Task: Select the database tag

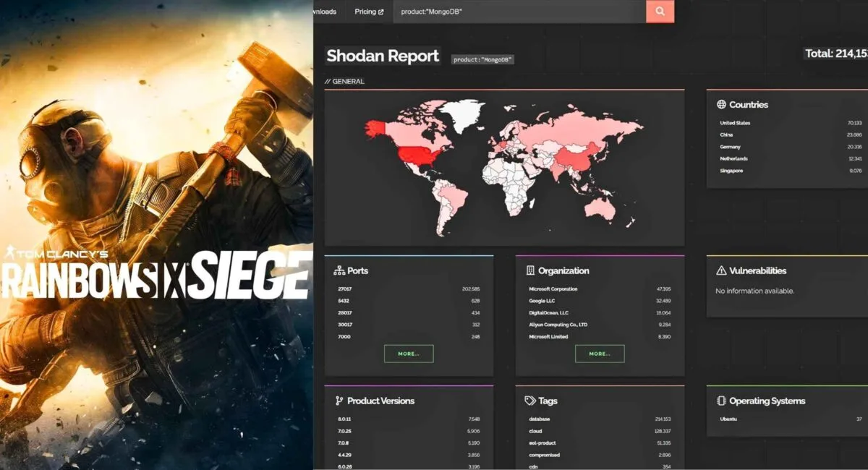Action: (x=600, y=419)
